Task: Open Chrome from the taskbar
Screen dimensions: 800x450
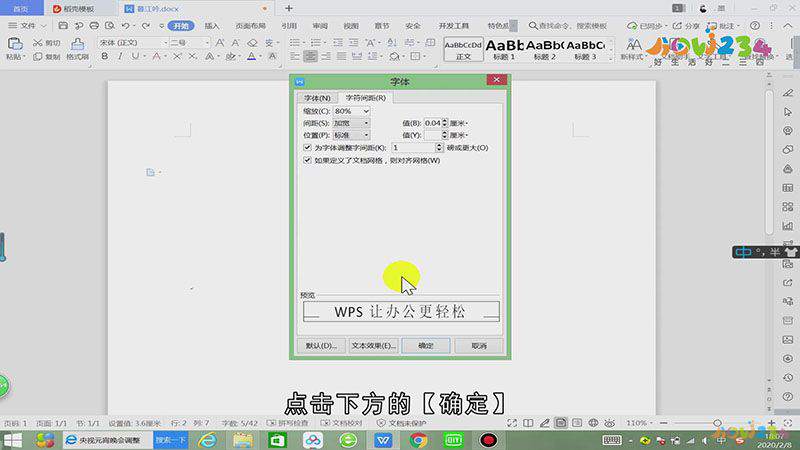Action: [418, 440]
